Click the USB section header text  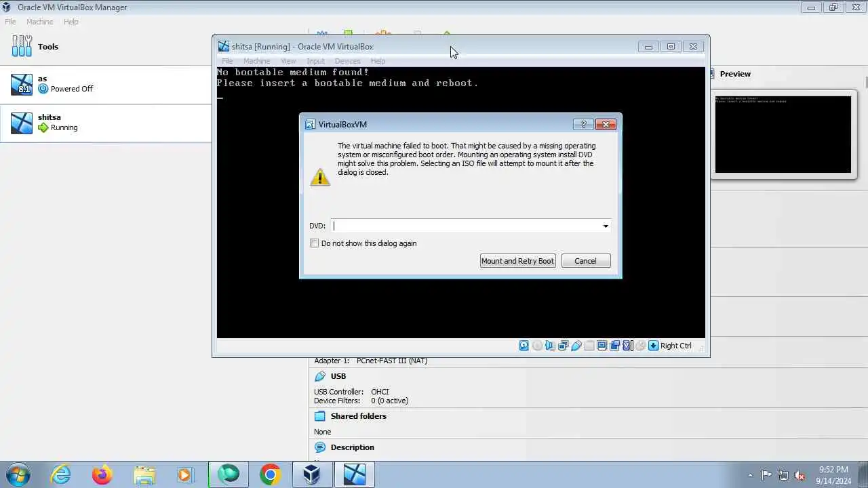pyautogui.click(x=338, y=376)
